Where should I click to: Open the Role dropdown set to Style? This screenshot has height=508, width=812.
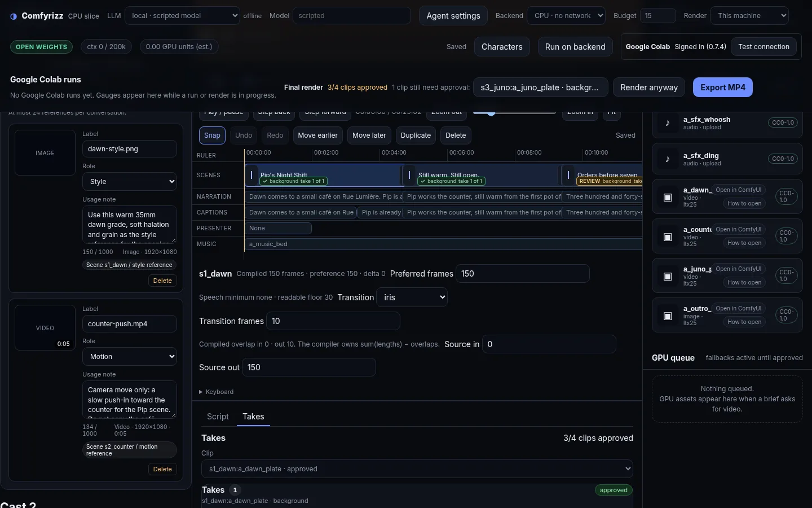click(x=130, y=182)
